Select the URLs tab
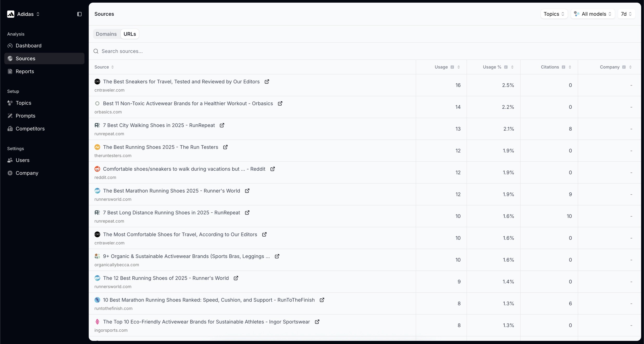The height and width of the screenshot is (344, 644). [x=130, y=34]
